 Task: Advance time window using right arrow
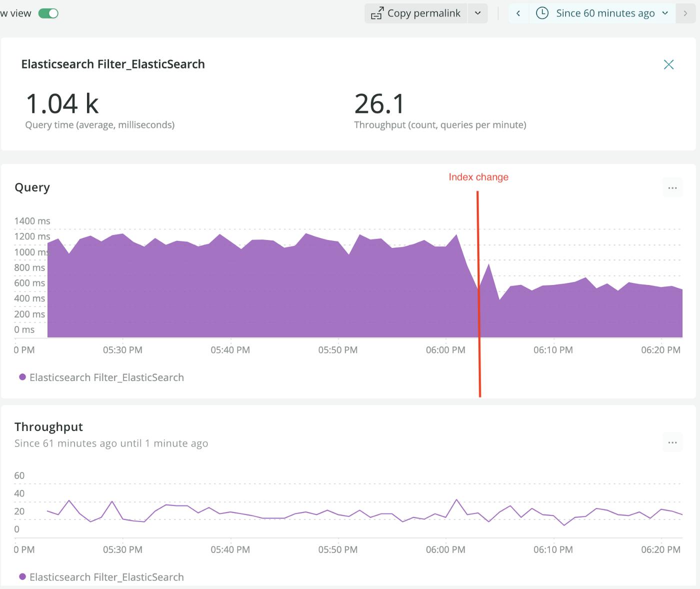tap(685, 13)
